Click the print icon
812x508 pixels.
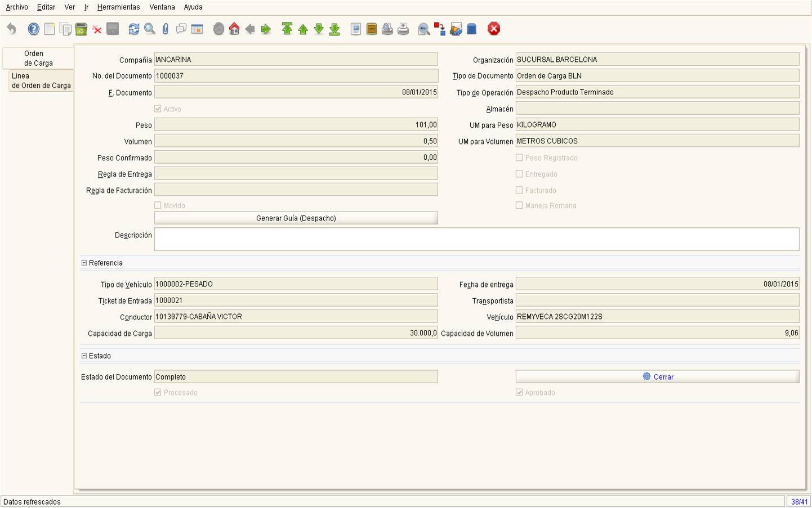point(403,29)
